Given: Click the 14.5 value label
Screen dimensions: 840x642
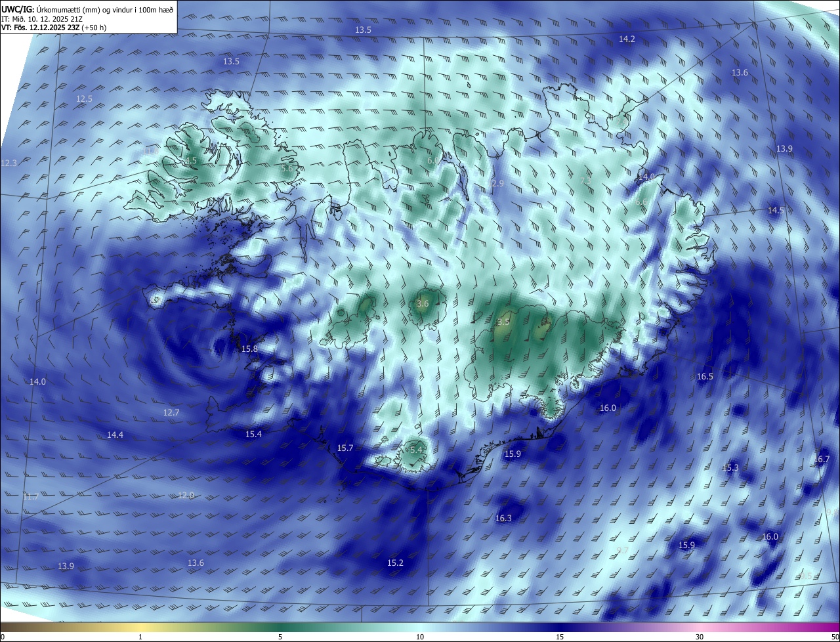Looking at the screenshot, I should (776, 211).
